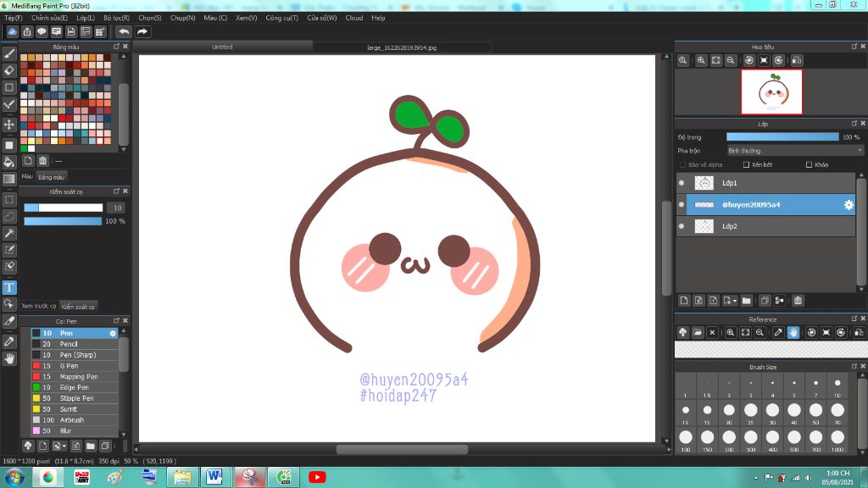868x488 pixels.
Task: Choose the Gradient tool
Action: point(9,179)
